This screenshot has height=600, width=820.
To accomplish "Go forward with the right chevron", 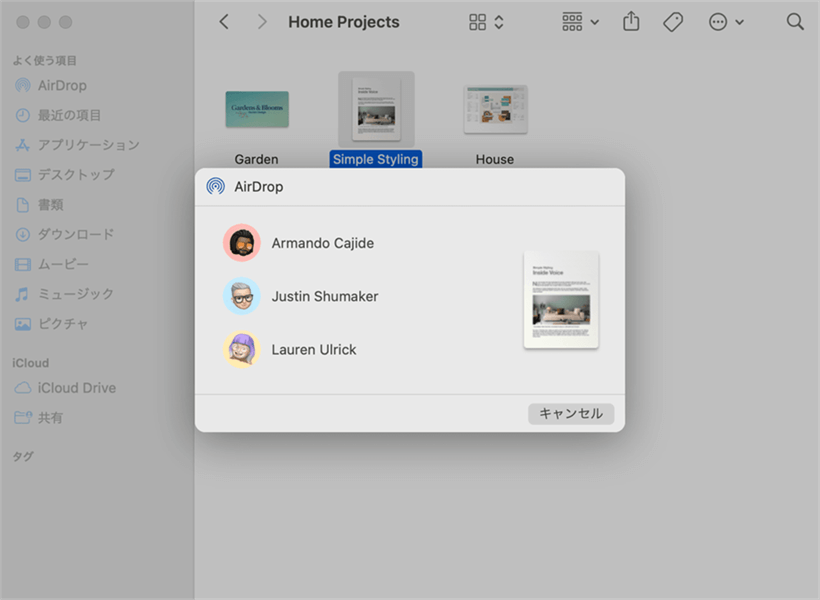I will pyautogui.click(x=262, y=22).
